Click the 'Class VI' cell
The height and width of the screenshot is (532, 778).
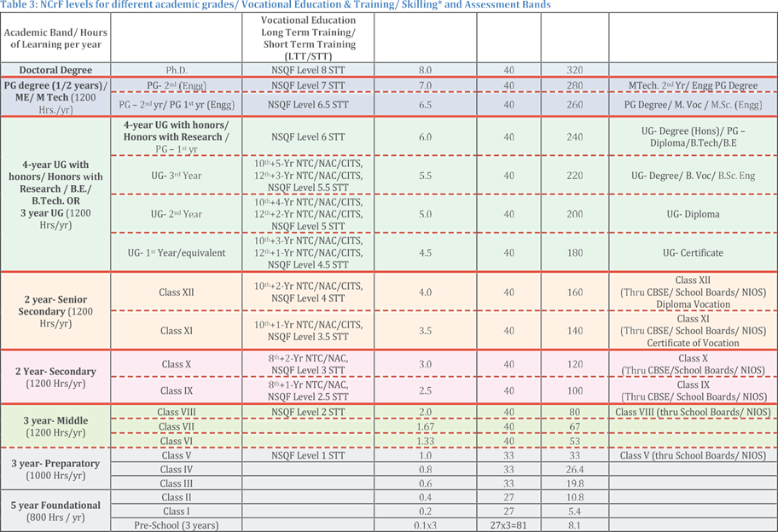(x=176, y=441)
